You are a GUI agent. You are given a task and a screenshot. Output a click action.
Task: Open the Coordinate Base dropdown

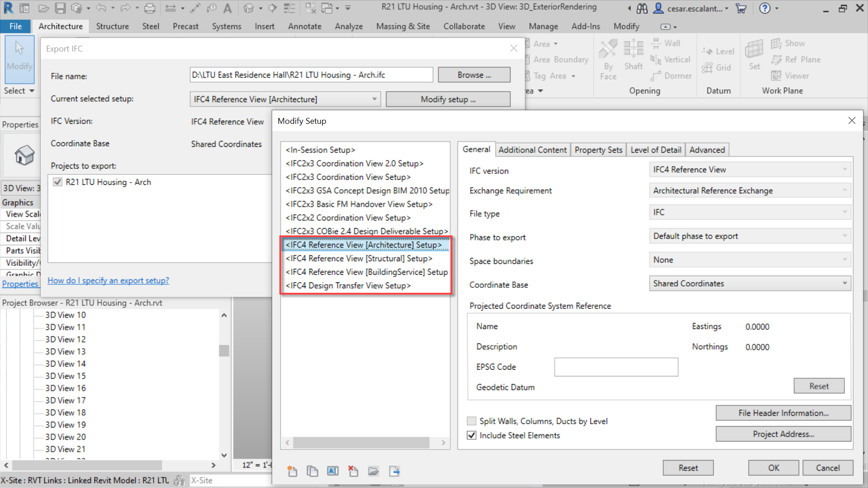tap(750, 283)
